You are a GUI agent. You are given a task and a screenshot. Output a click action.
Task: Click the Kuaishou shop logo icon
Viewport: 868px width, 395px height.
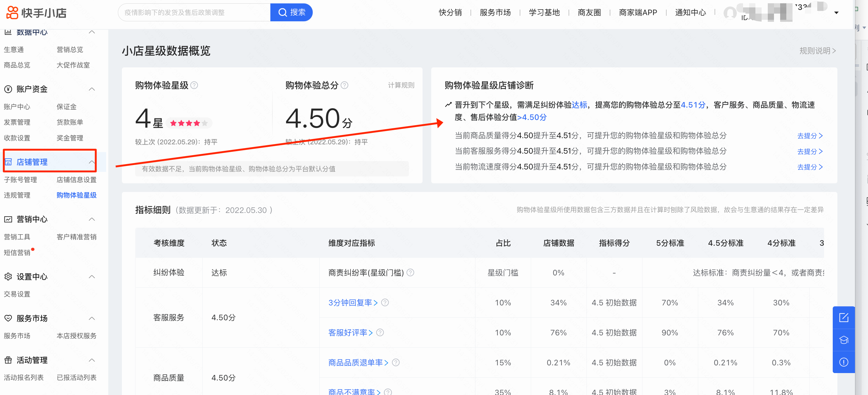[12, 12]
